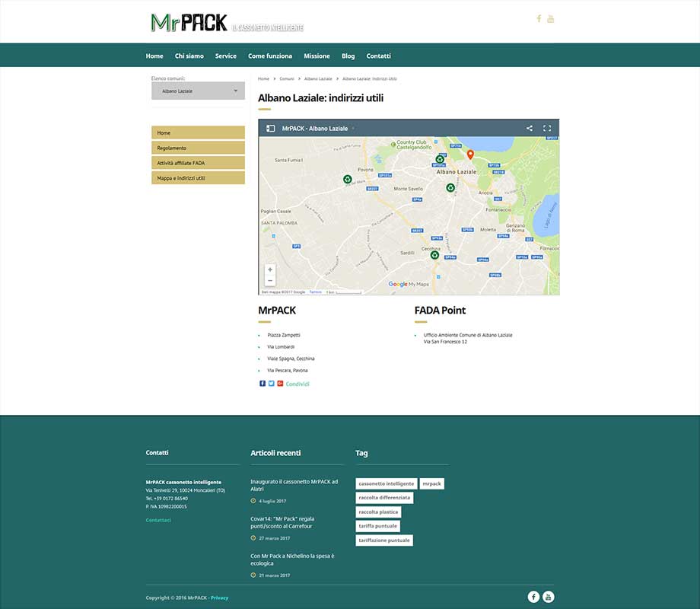
Task: Open the Come funziona menu item
Action: tap(270, 56)
